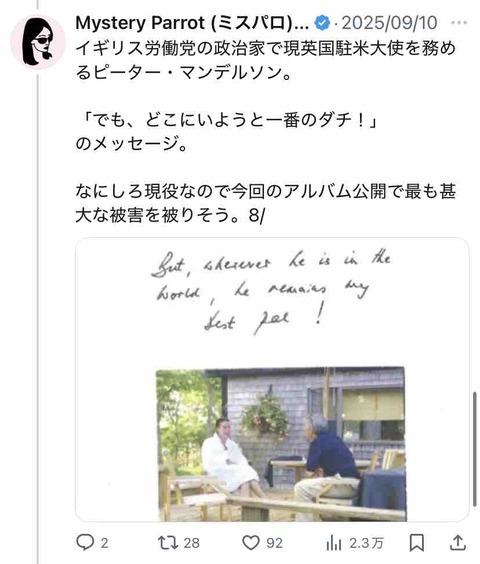Click the like count 92

pos(274,543)
